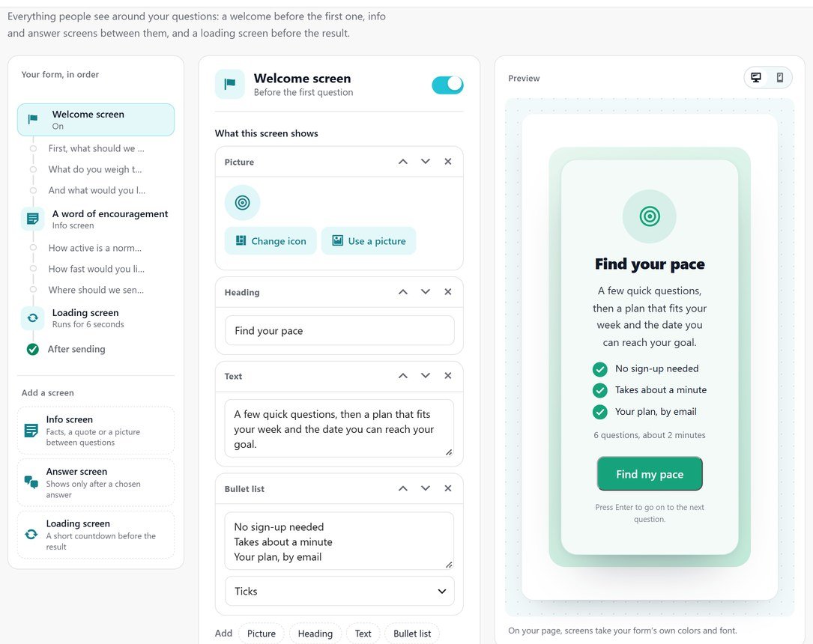Move the Text block down

pos(425,376)
